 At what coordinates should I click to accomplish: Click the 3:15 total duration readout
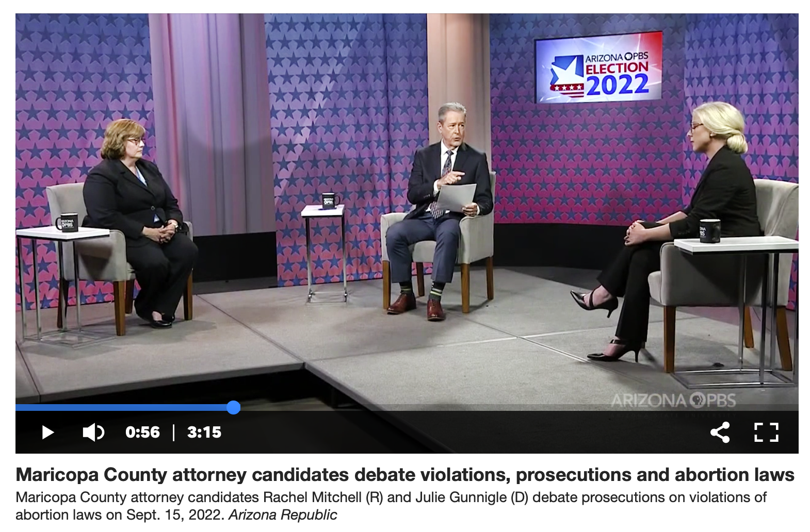204,432
